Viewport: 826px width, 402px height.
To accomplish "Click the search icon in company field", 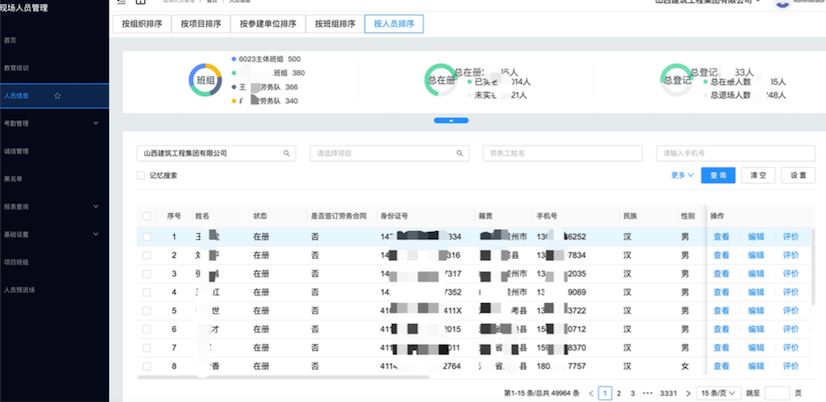I will pos(286,153).
